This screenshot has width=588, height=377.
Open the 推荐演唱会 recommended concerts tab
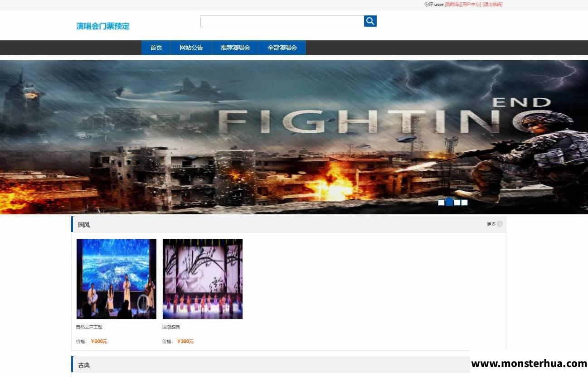click(235, 48)
